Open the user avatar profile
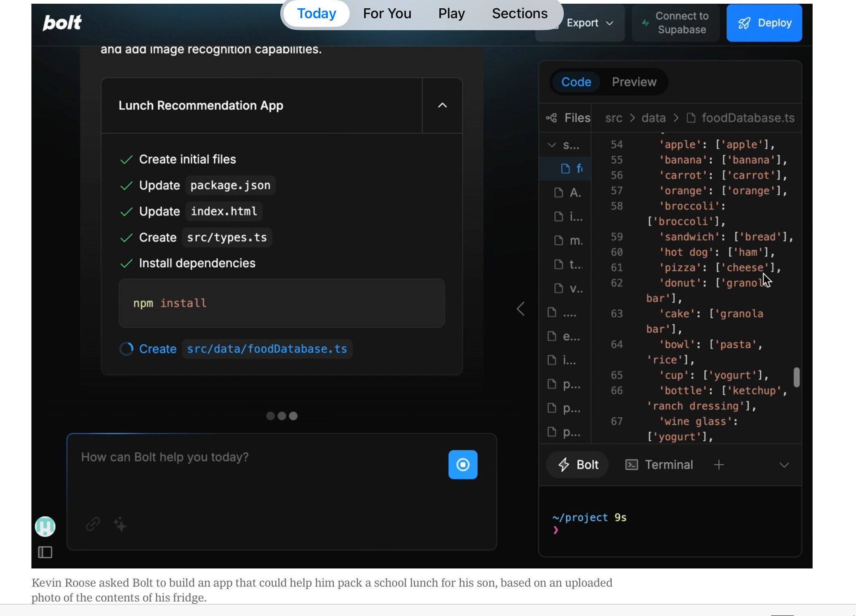 (45, 527)
